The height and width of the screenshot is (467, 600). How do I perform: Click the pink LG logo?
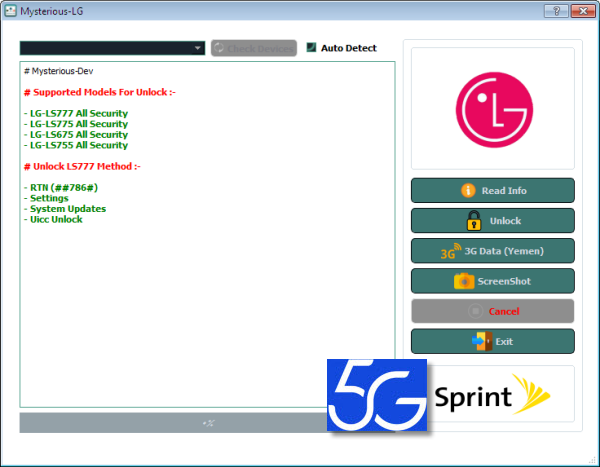tap(494, 110)
